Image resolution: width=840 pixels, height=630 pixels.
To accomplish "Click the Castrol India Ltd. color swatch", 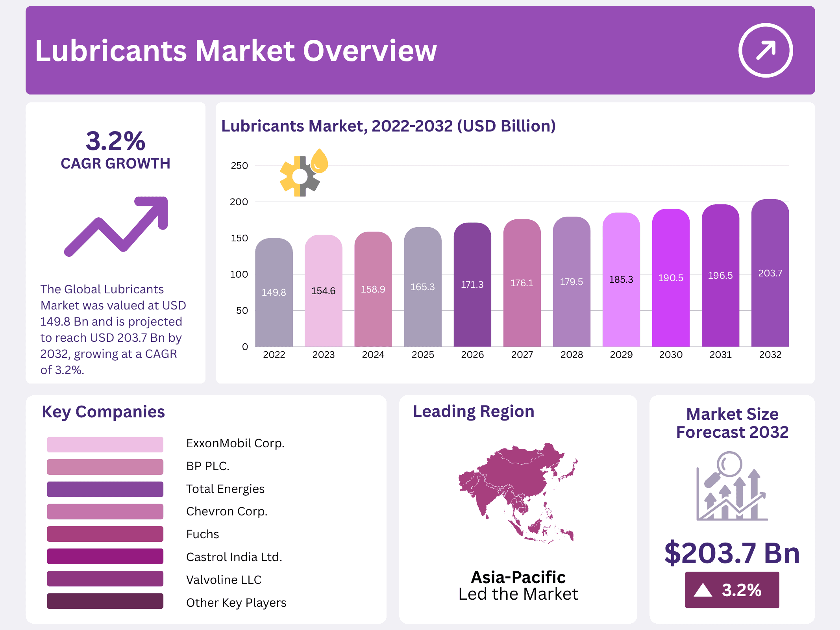I will coord(105,556).
